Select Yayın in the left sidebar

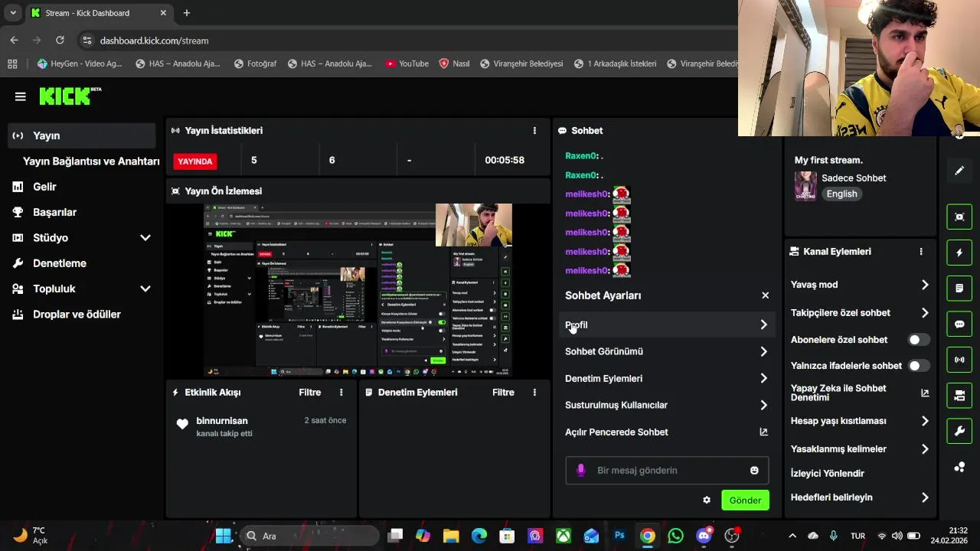click(83, 135)
